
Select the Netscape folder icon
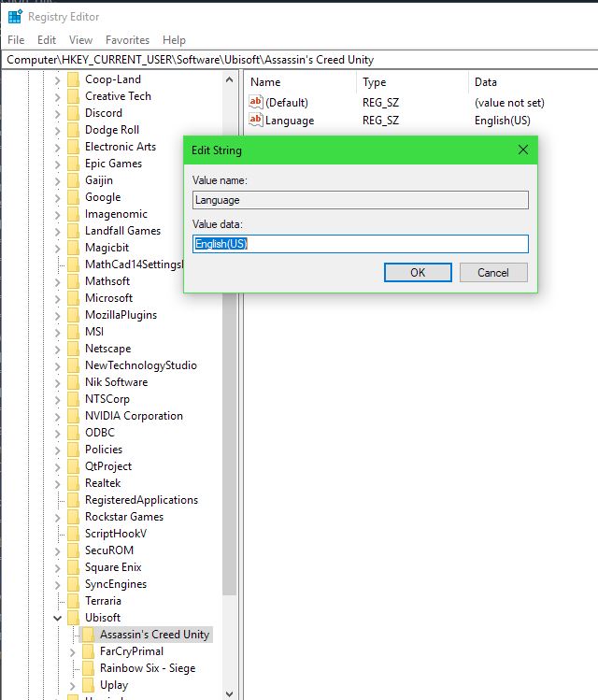(x=73, y=349)
